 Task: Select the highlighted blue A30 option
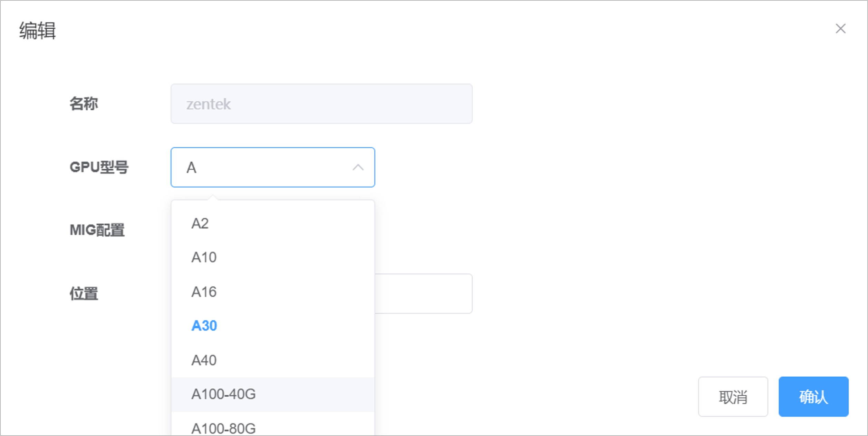(x=273, y=326)
